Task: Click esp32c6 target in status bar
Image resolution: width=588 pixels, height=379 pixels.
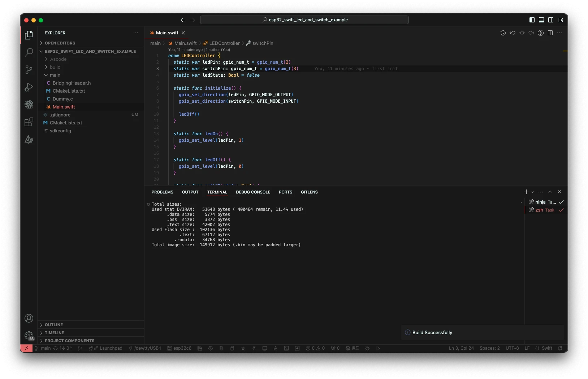Action: [x=179, y=348]
